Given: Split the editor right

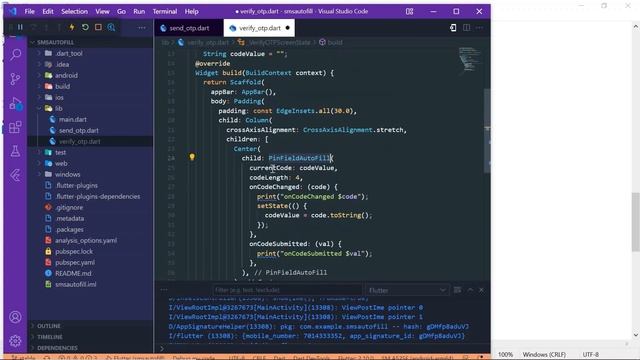Looking at the screenshot, I should point(466,28).
